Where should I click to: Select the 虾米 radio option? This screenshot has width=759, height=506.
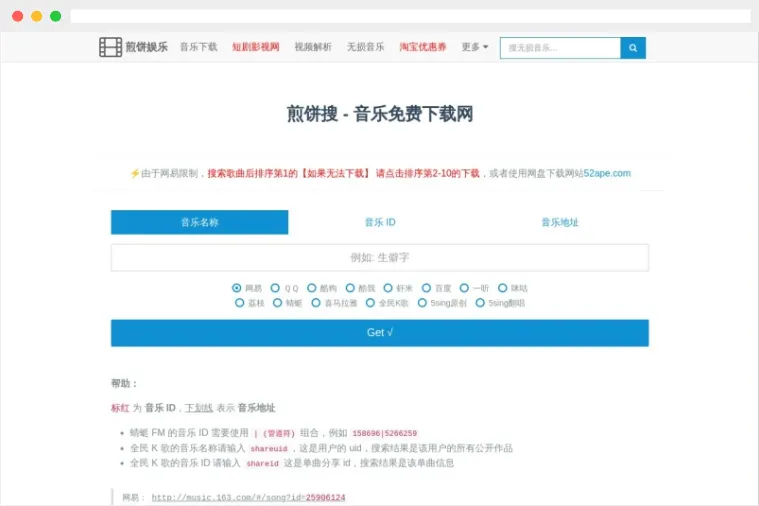click(x=388, y=288)
